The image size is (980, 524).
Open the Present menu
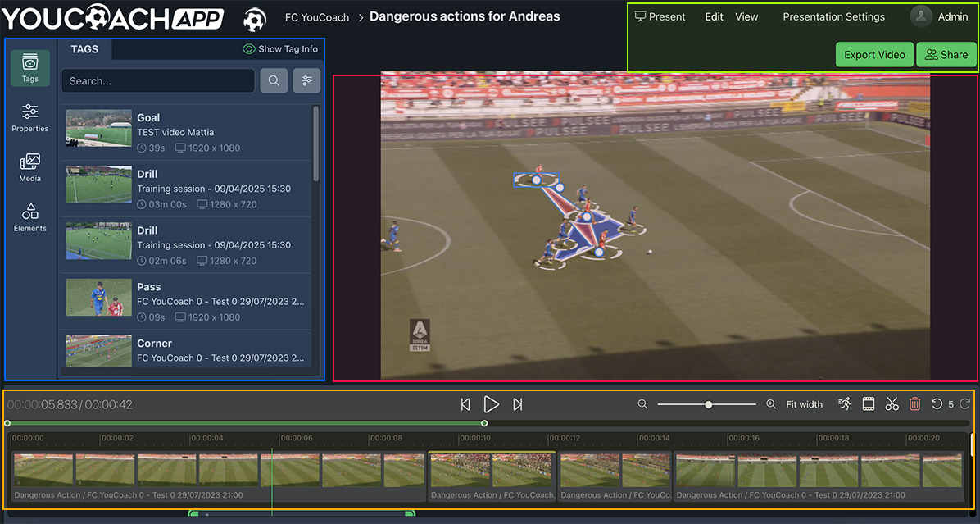pyautogui.click(x=660, y=17)
